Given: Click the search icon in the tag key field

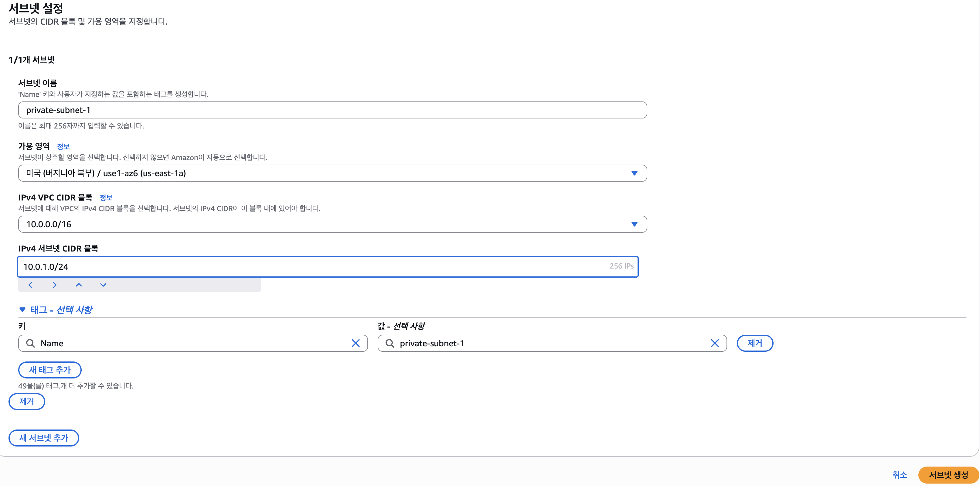Looking at the screenshot, I should coord(30,343).
